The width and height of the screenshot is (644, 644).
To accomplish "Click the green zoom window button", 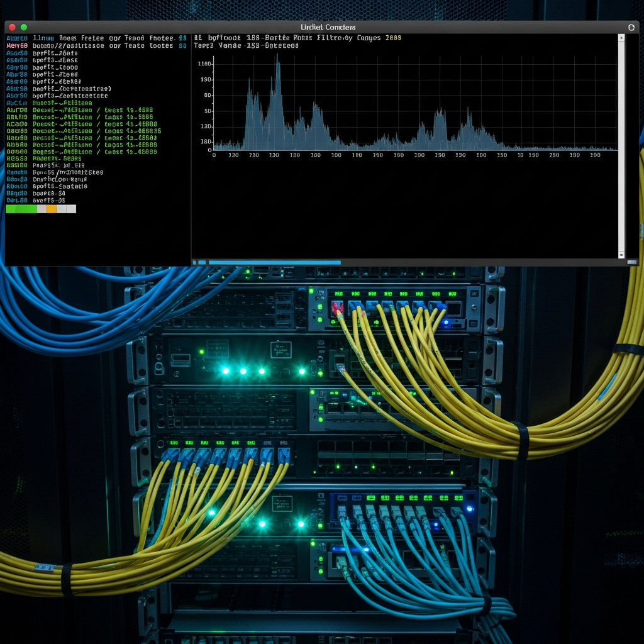I will click(x=24, y=27).
